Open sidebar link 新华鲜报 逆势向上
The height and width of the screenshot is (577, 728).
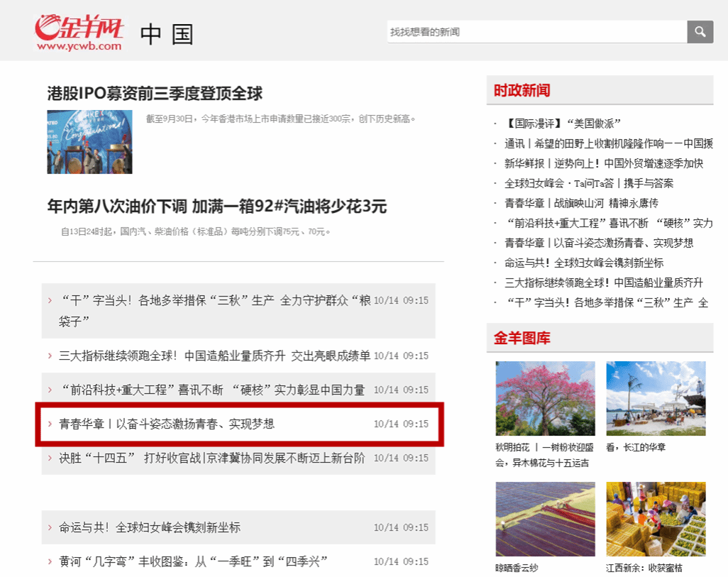(x=603, y=163)
